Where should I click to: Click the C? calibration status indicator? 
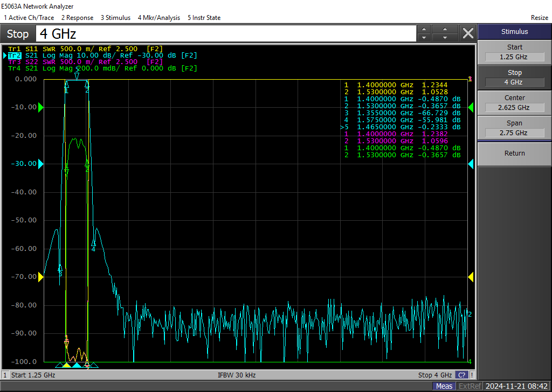(462, 375)
